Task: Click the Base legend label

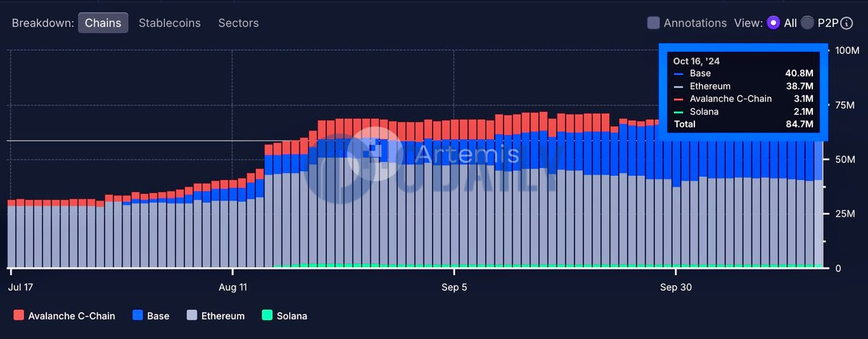Action: point(158,316)
